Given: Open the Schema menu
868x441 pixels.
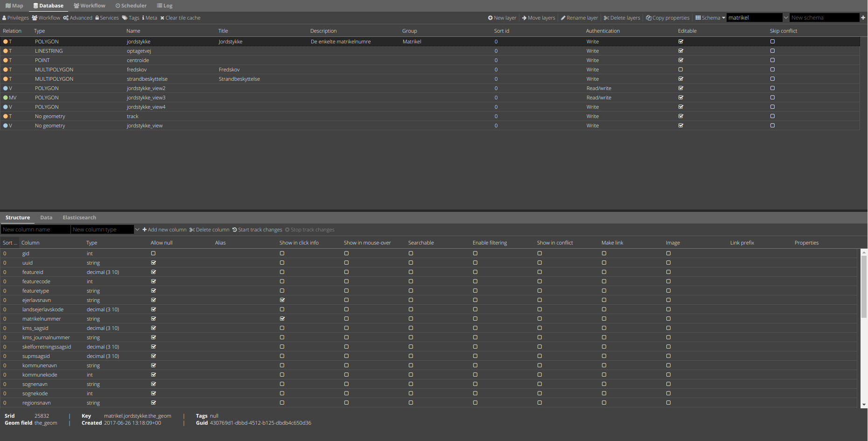Looking at the screenshot, I should coord(710,18).
